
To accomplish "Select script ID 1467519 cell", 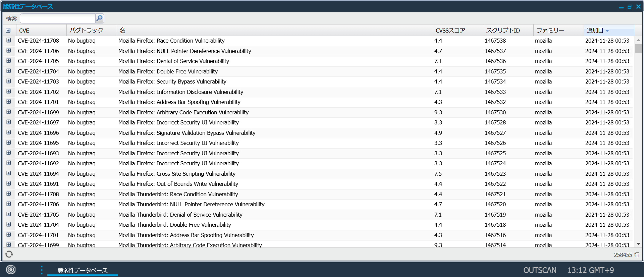I will (x=495, y=215).
